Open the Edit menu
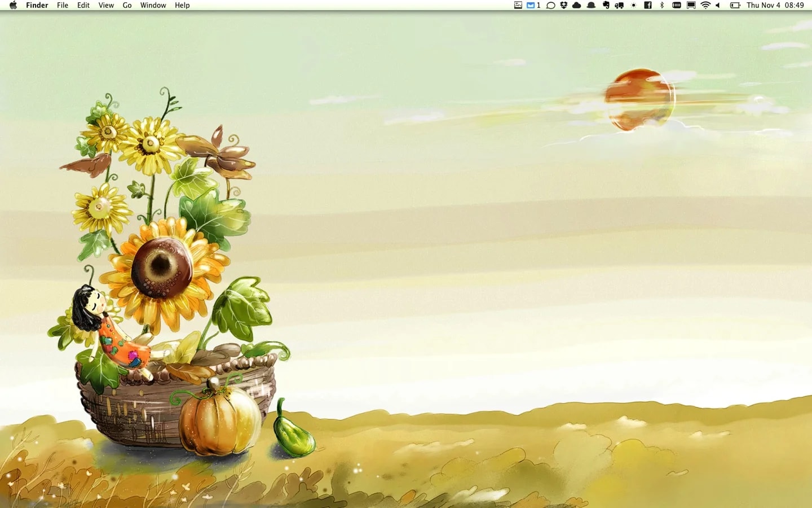Screen dimensions: 812x508 83,5
